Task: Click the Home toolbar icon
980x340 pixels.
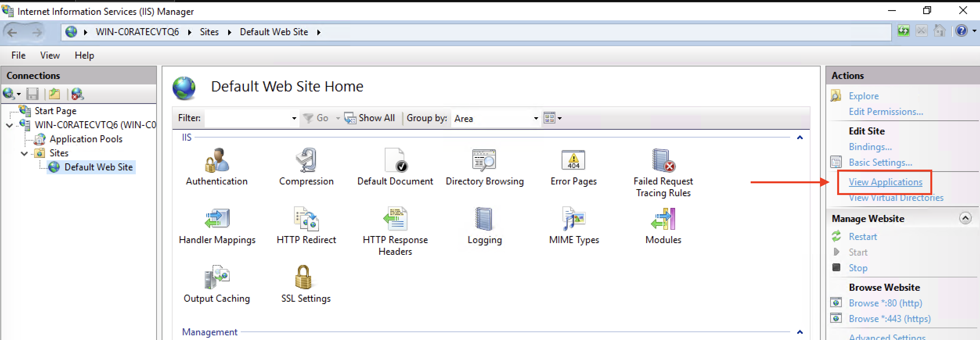Action: pyautogui.click(x=940, y=31)
